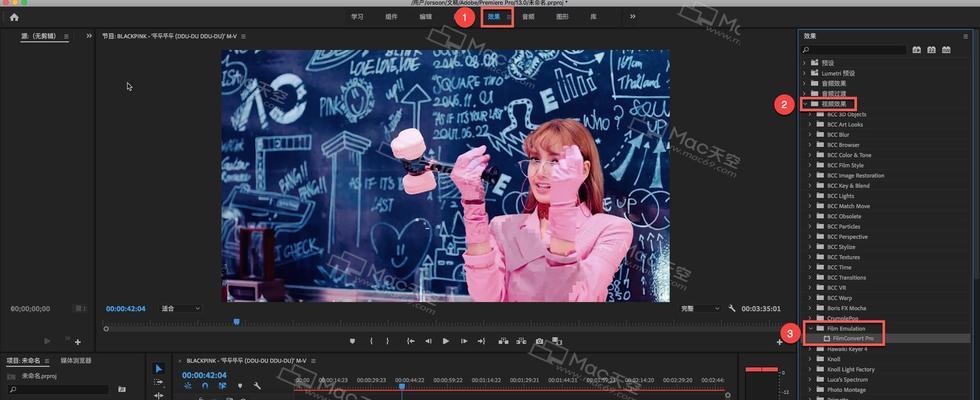Switch to the 组件 workspace
This screenshot has width=980, height=400.
pyautogui.click(x=391, y=16)
